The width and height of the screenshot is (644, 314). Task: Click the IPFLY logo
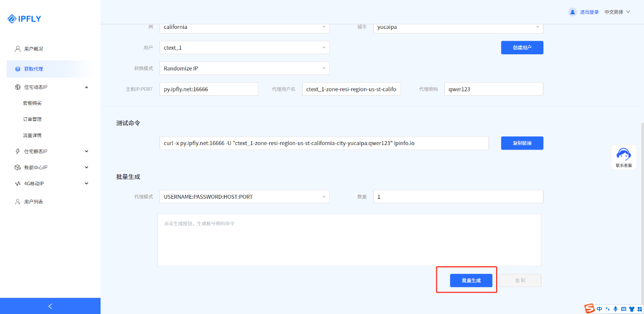click(24, 19)
